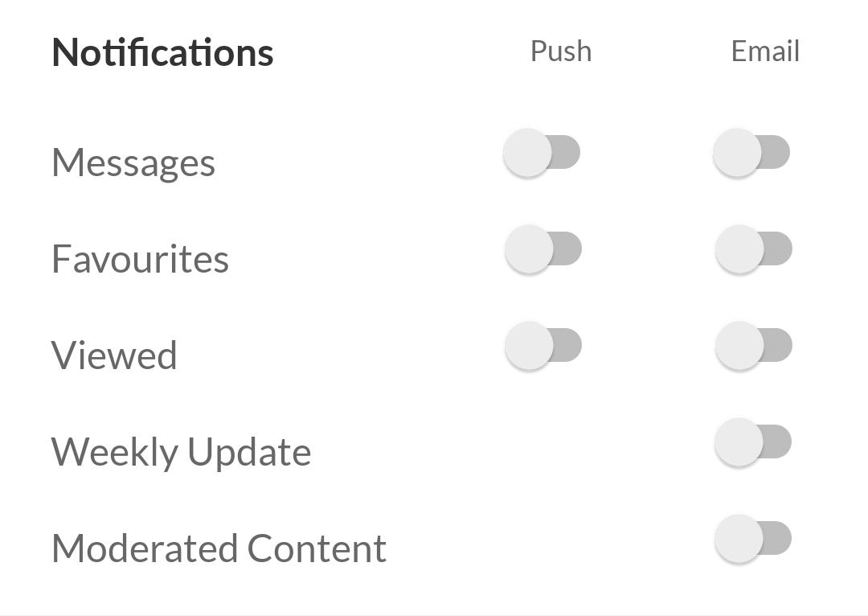Turn on Favourites email toggle

coord(753,249)
